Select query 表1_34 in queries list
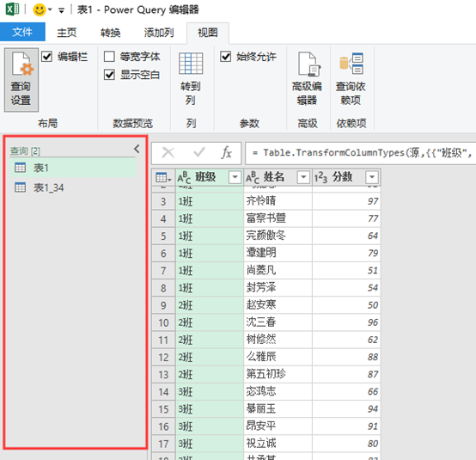The image size is (476, 460). coord(72,187)
